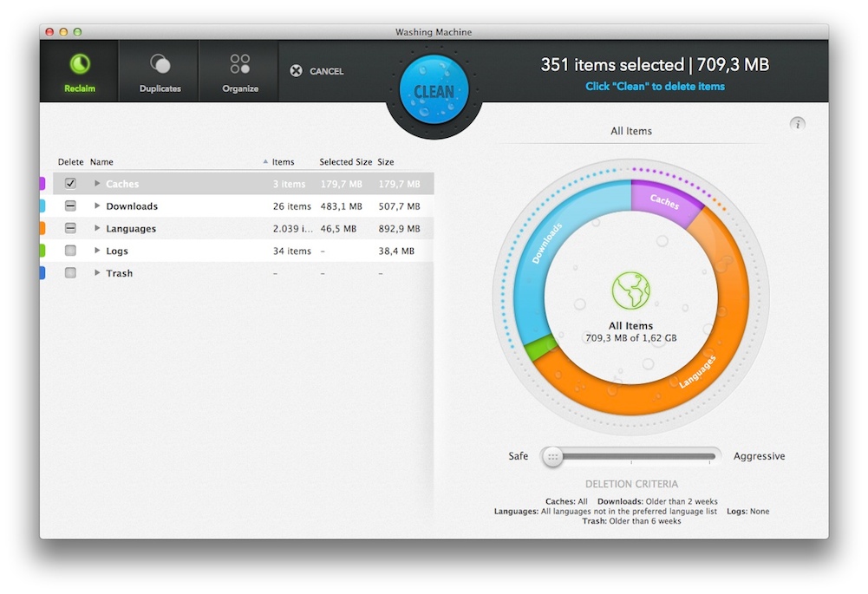Click the big blue CLEAN button
Viewport: 868px width, 594px height.
coord(434,89)
